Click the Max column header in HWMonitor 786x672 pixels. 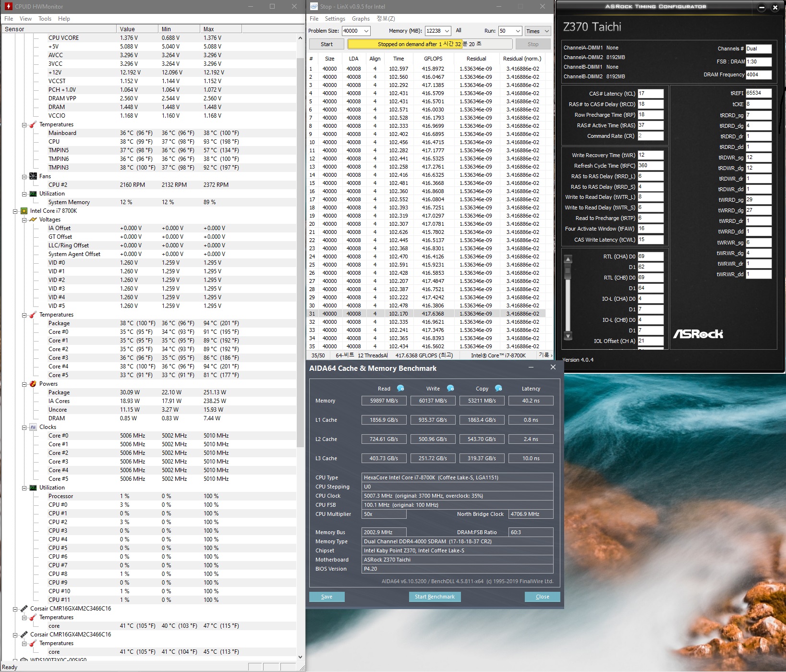(220, 29)
